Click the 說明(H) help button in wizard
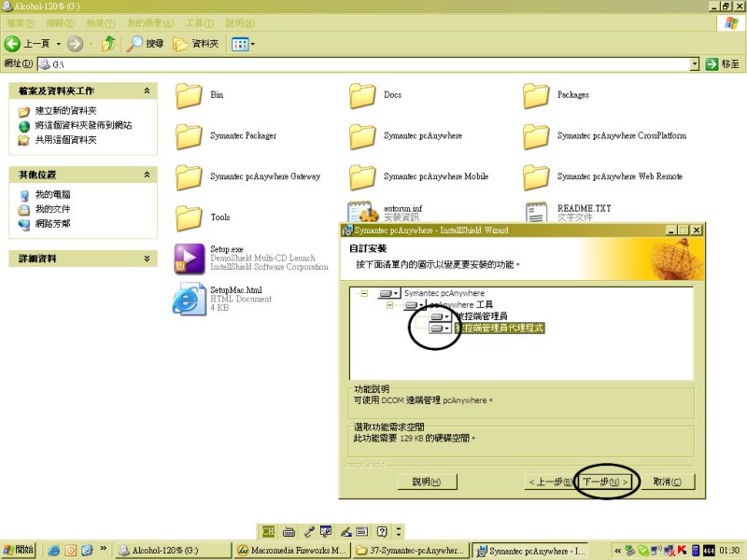The height and width of the screenshot is (560, 747). 428,482
